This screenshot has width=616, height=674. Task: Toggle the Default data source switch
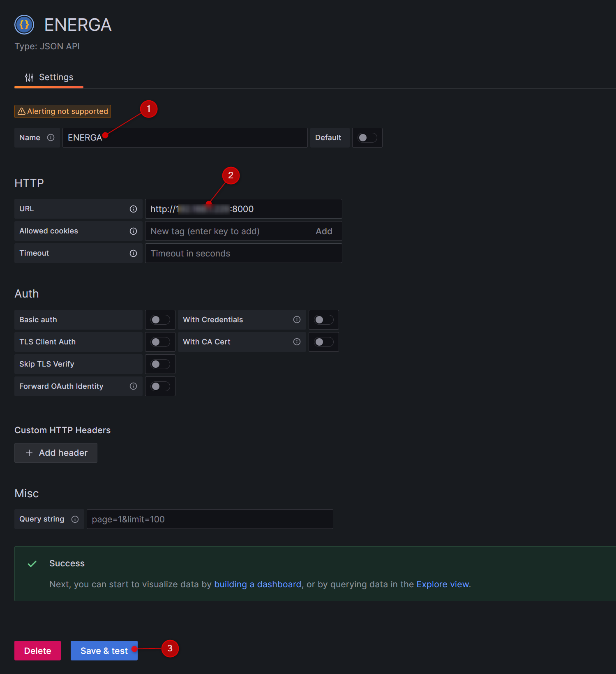tap(367, 138)
